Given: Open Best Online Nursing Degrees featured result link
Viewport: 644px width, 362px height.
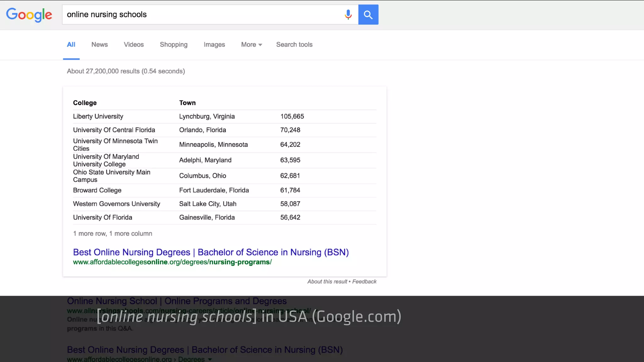Looking at the screenshot, I should point(211,252).
